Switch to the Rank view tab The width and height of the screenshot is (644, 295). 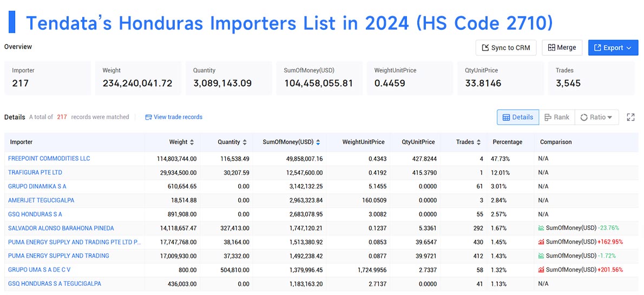click(556, 117)
